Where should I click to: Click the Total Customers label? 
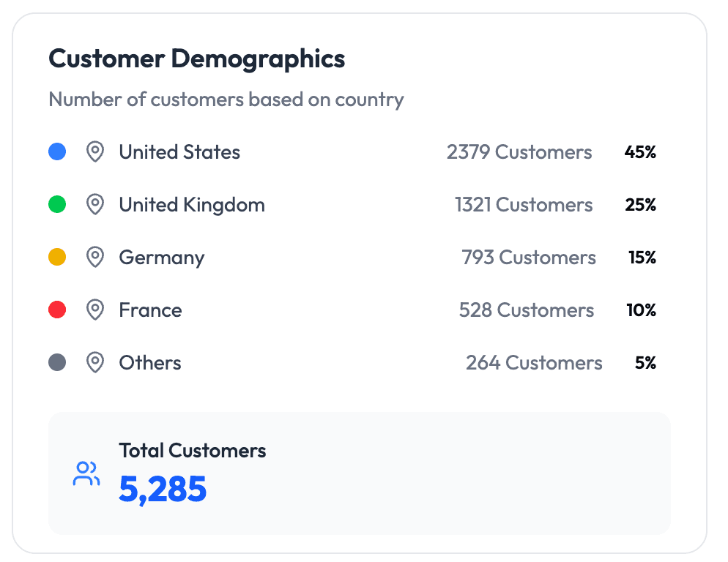point(193,451)
